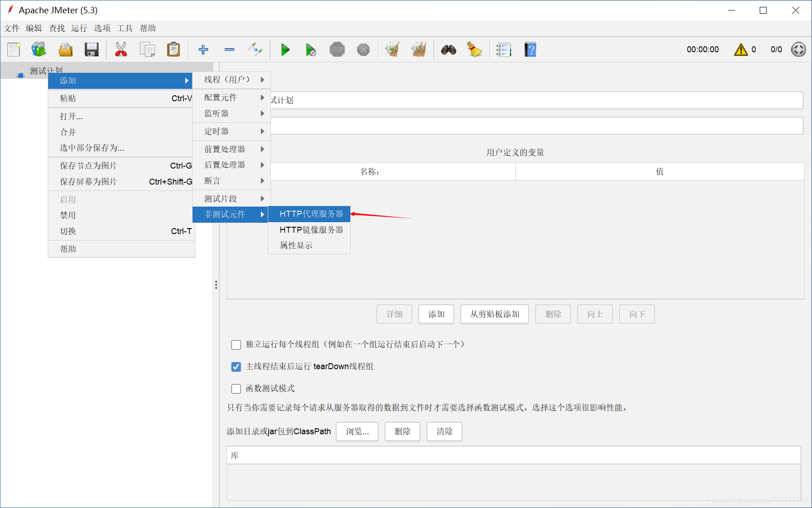Click the New test plan icon
This screenshot has width=812, height=508.
pyautogui.click(x=14, y=49)
